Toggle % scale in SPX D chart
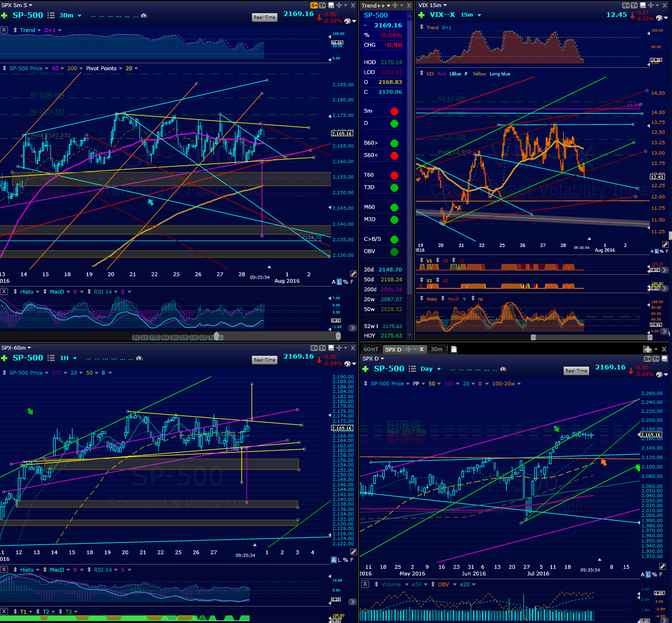672x623 pixels. [x=655, y=574]
